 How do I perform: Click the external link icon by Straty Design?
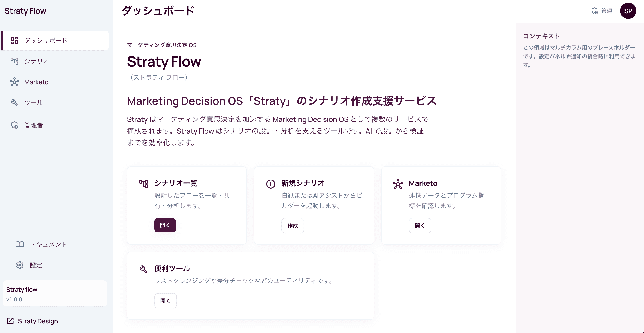pyautogui.click(x=10, y=321)
